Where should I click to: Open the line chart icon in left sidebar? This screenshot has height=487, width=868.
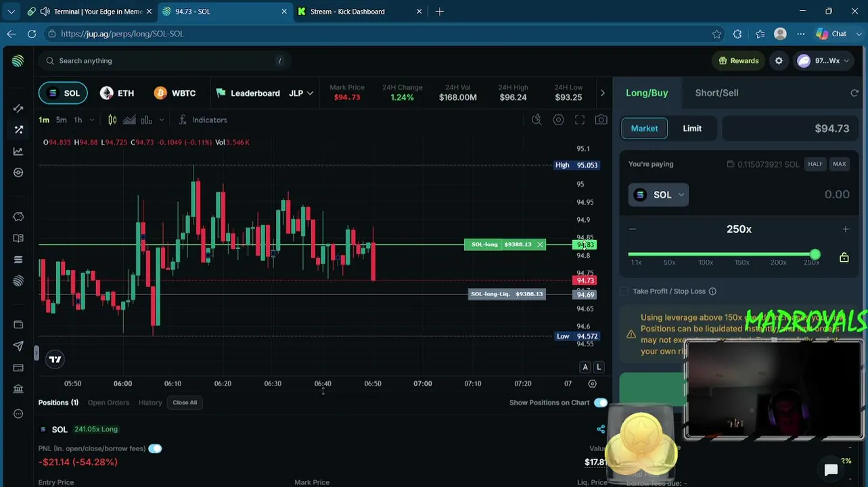(x=18, y=151)
